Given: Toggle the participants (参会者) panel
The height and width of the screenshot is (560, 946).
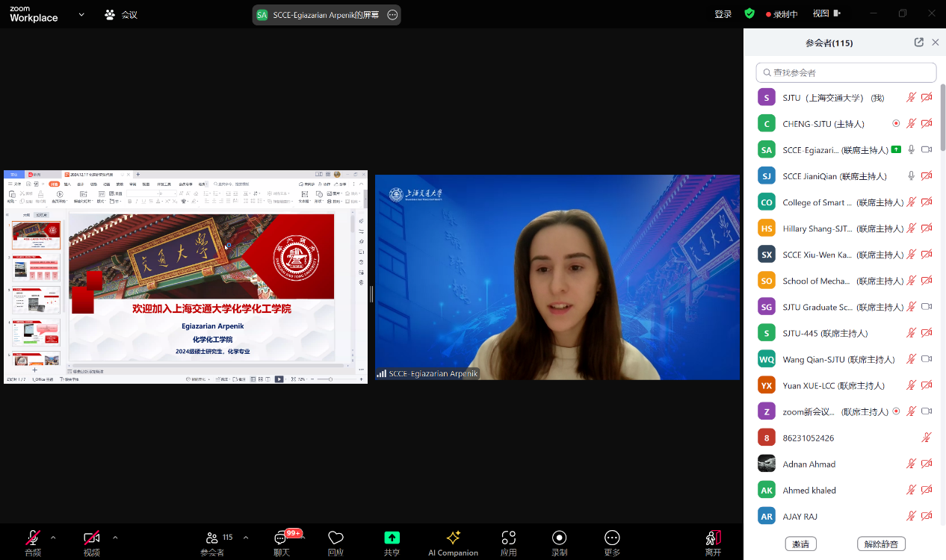Looking at the screenshot, I should click(x=212, y=538).
